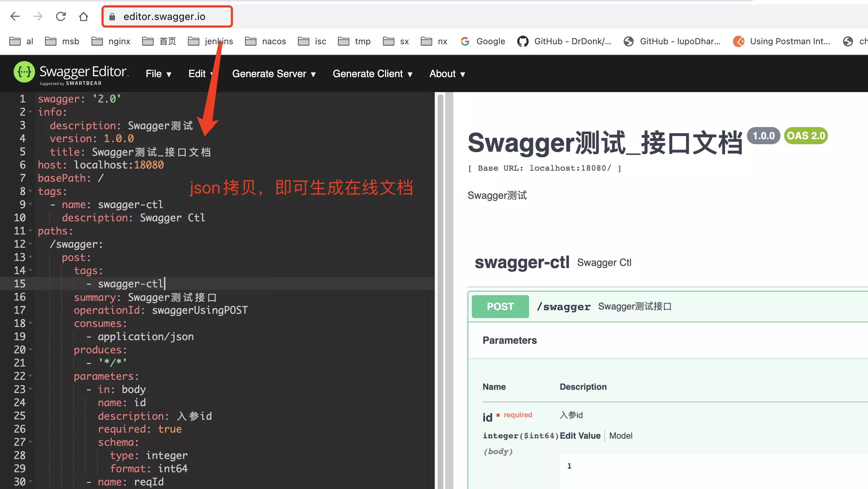
Task: Click the Base URL text in preview
Action: point(545,168)
